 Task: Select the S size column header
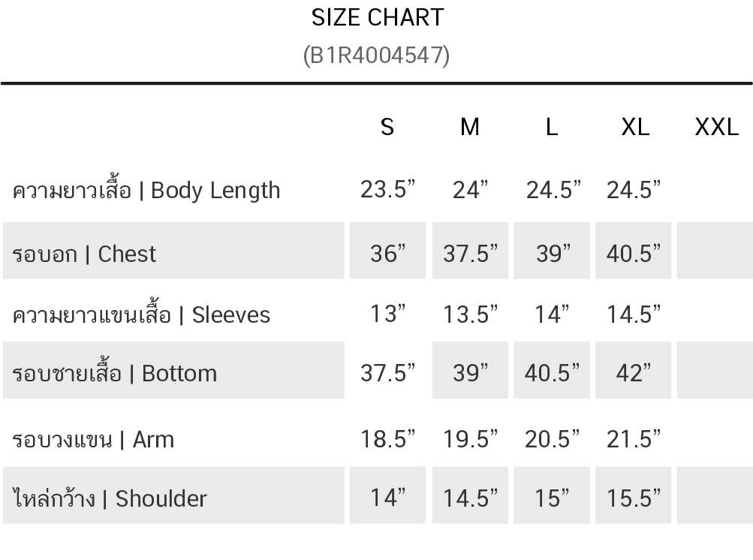click(x=387, y=127)
